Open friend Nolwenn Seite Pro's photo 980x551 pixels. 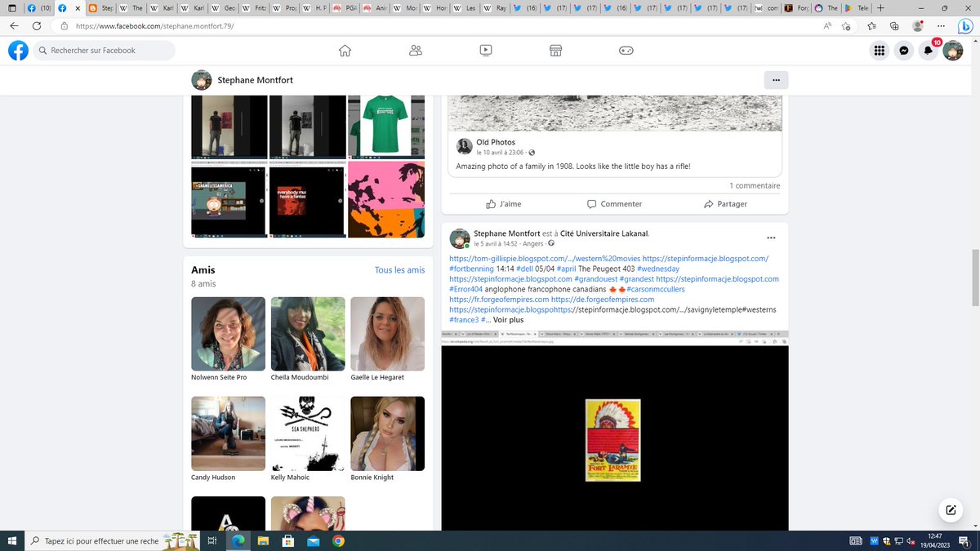click(228, 334)
